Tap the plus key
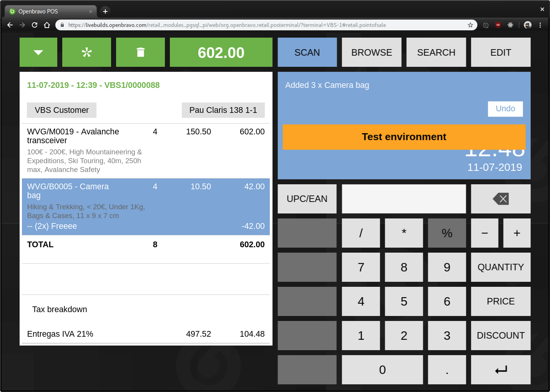550x392 pixels. point(517,233)
